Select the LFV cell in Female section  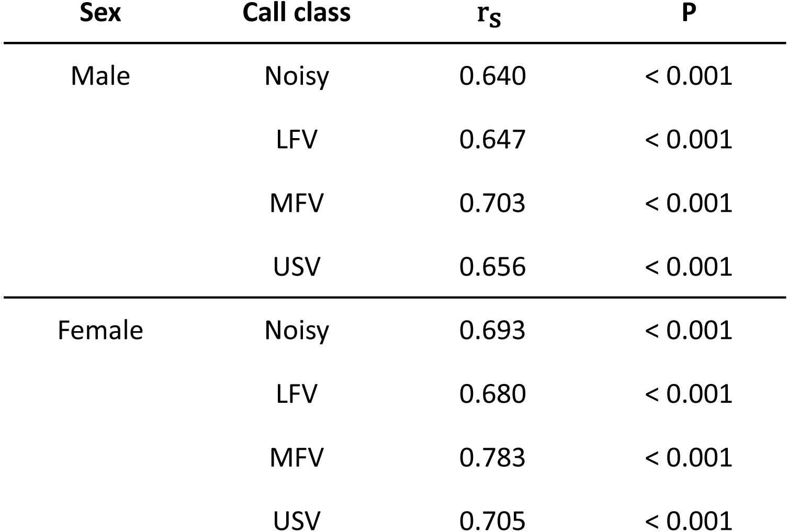point(297,394)
